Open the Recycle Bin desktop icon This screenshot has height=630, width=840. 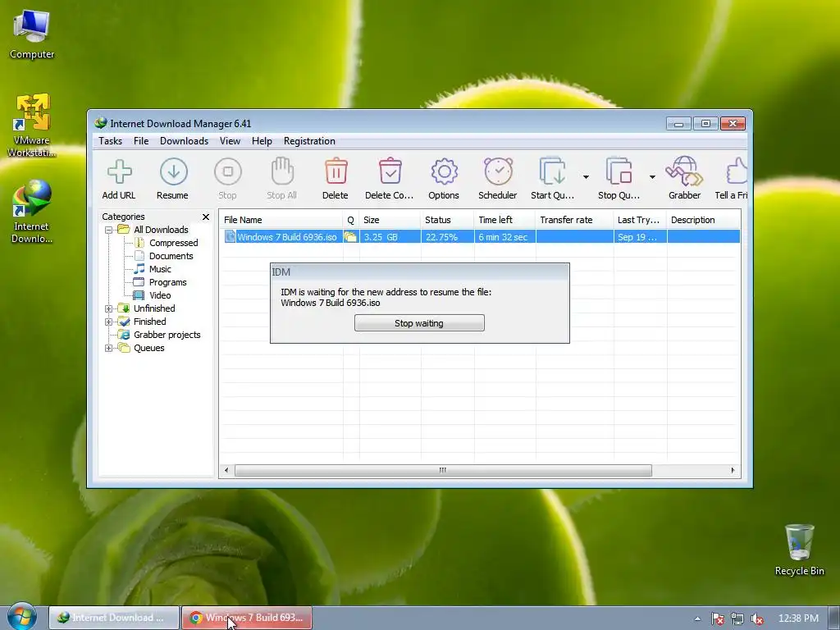799,550
